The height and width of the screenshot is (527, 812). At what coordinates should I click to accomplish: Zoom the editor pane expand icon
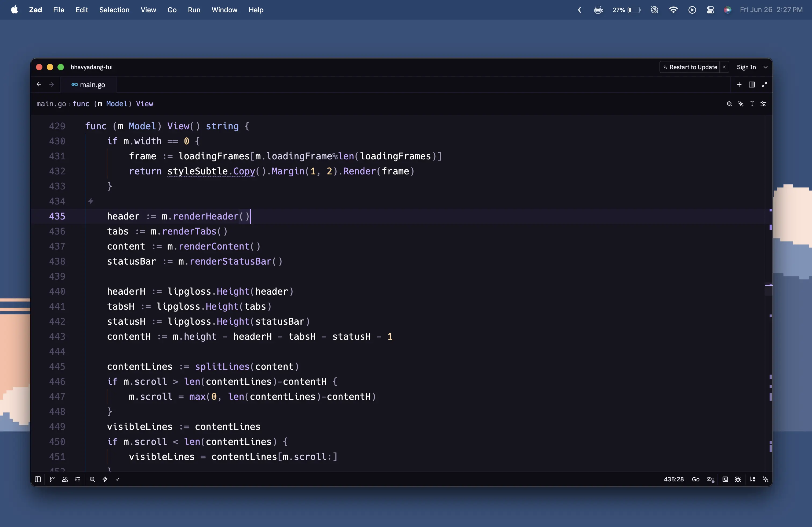[x=764, y=85]
